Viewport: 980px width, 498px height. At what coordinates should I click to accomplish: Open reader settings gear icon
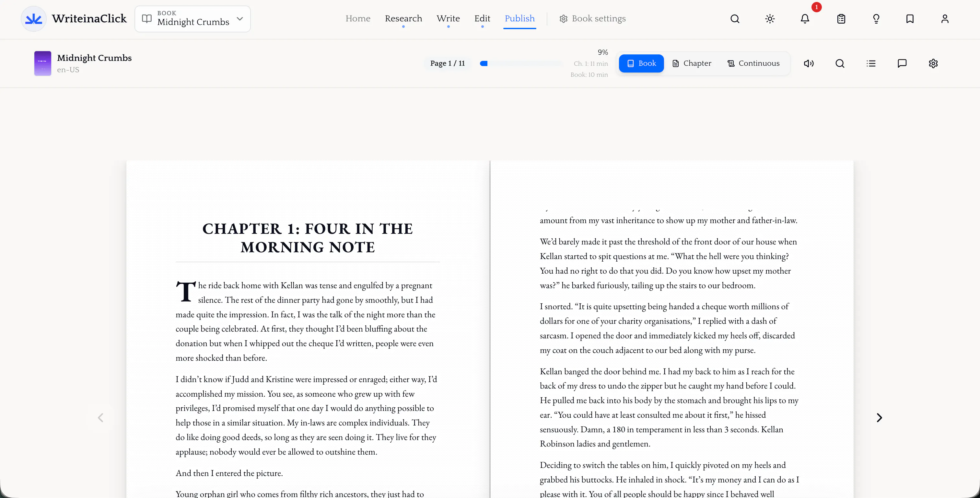(933, 63)
